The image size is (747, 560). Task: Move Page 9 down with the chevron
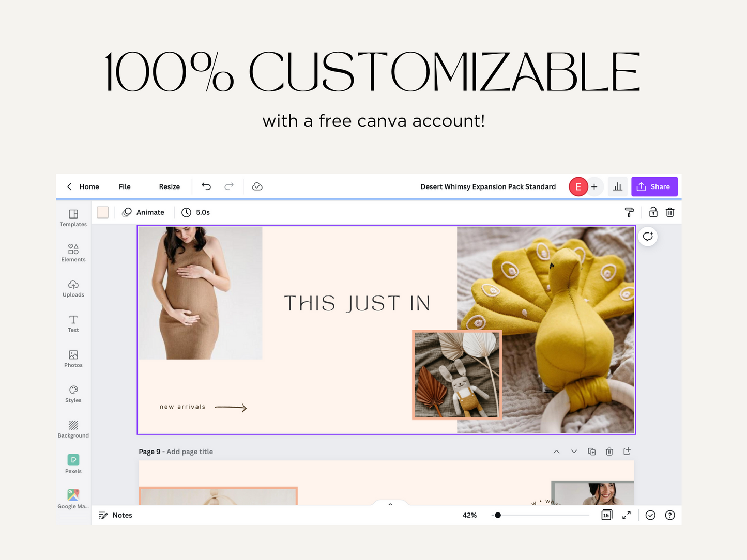click(x=574, y=452)
